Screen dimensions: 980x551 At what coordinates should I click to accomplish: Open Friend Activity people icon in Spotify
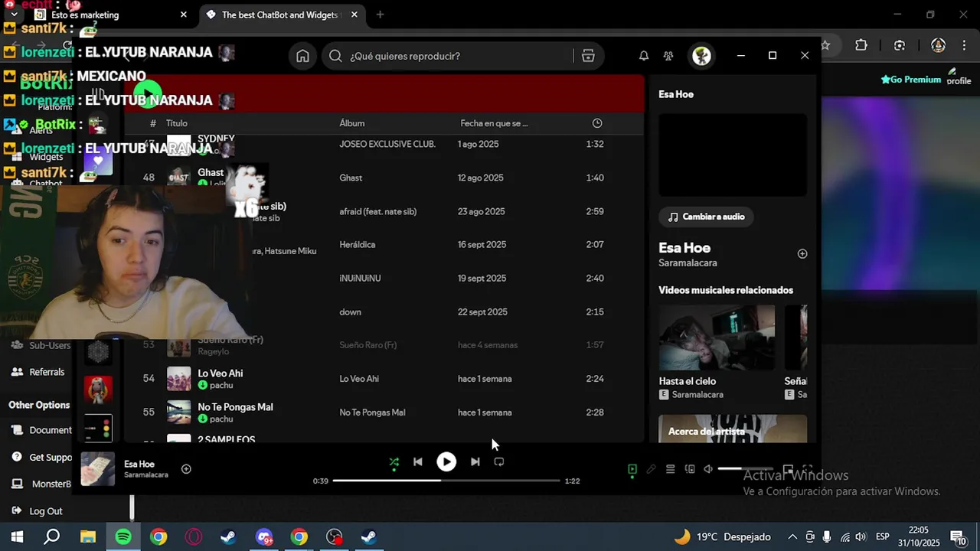click(668, 56)
